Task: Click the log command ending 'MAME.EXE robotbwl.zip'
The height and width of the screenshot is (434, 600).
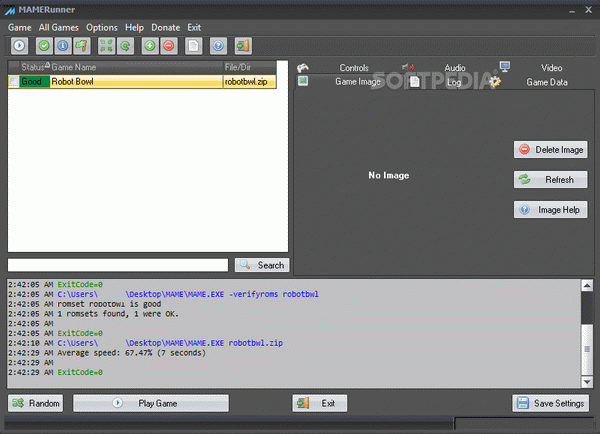Action: click(x=170, y=343)
